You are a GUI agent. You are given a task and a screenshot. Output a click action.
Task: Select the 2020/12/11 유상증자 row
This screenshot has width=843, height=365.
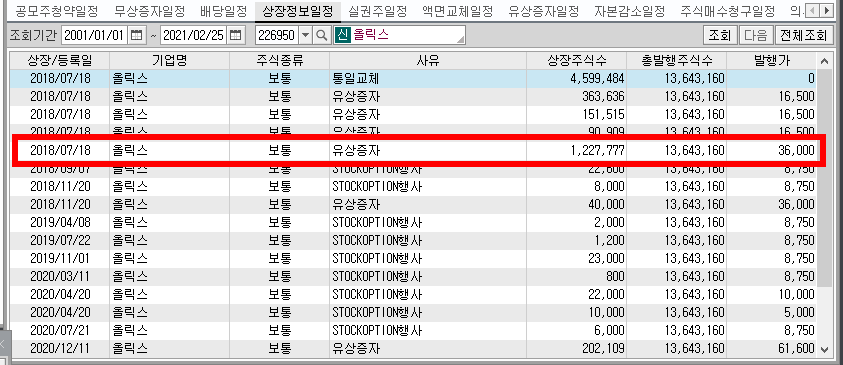pyautogui.click(x=413, y=349)
